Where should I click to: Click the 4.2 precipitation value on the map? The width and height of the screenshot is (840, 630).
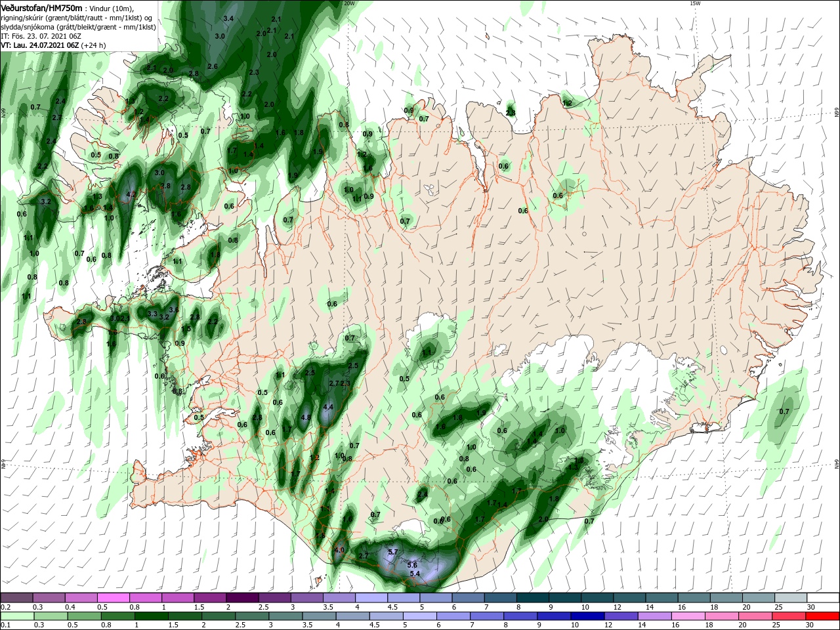pyautogui.click(x=131, y=194)
